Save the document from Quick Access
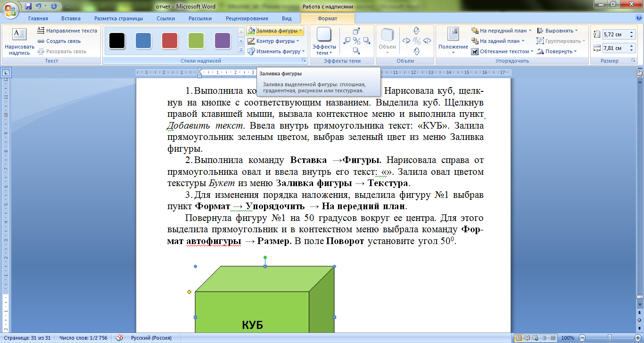The height and width of the screenshot is (343, 644). [x=28, y=6]
